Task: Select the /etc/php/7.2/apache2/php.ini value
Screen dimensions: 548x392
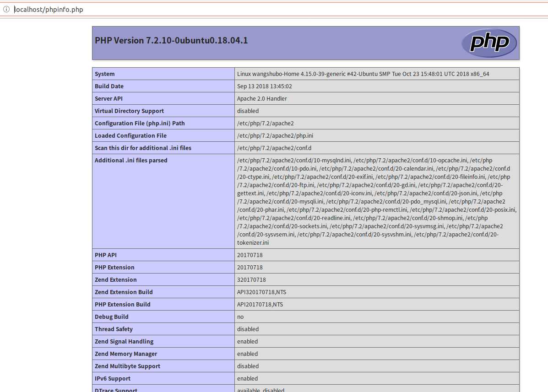Action: (x=275, y=136)
